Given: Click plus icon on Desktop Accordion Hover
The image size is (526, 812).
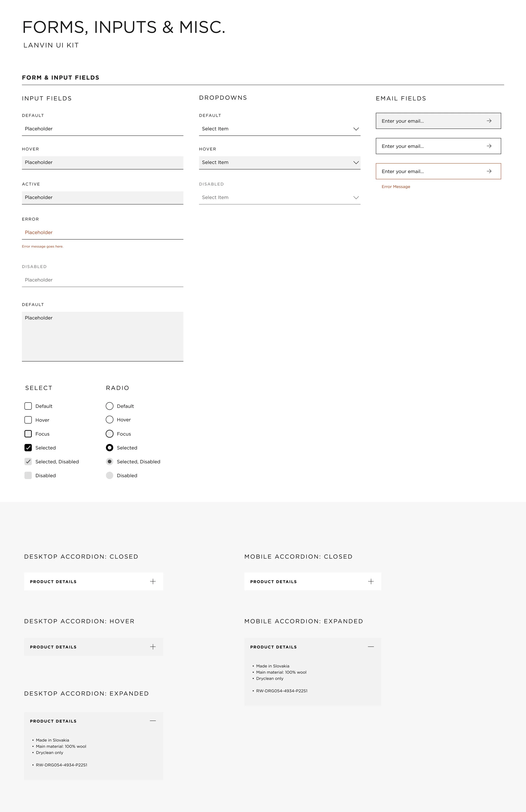Looking at the screenshot, I should tap(153, 647).
